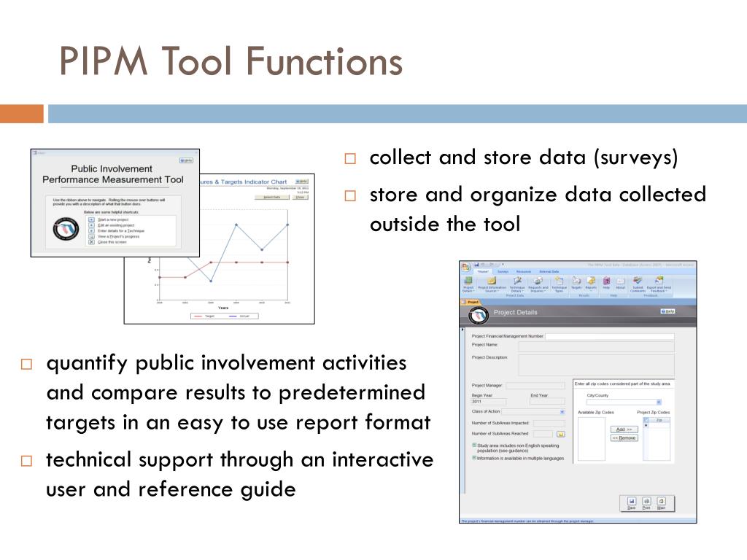Click Help button on welcome screen
Image resolution: width=747 pixels, height=560 pixels.
[x=186, y=160]
